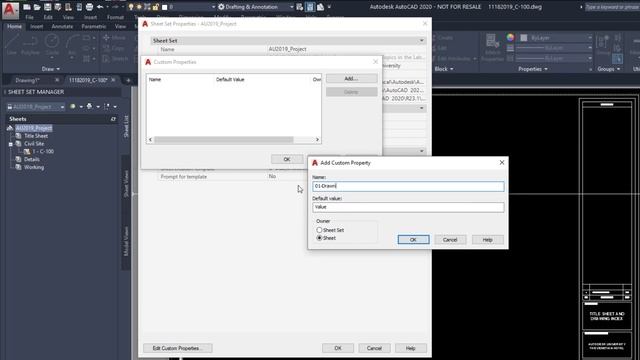The width and height of the screenshot is (640, 360).
Task: Select the Working subset in Sheets tree
Action: [x=34, y=167]
